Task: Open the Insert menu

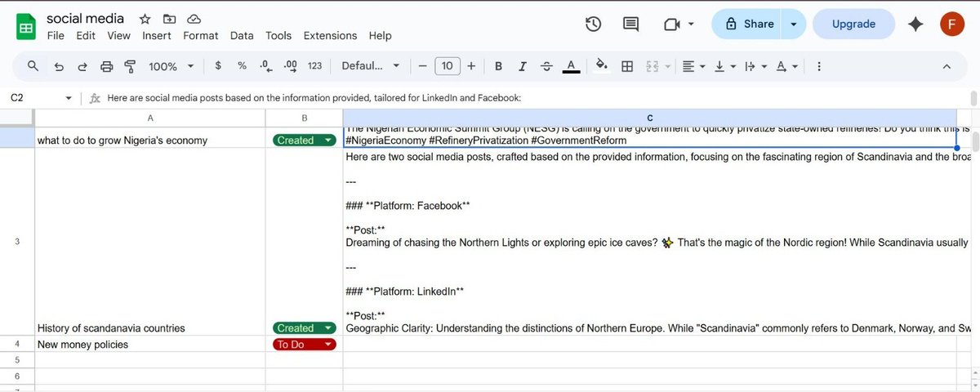Action: (157, 36)
